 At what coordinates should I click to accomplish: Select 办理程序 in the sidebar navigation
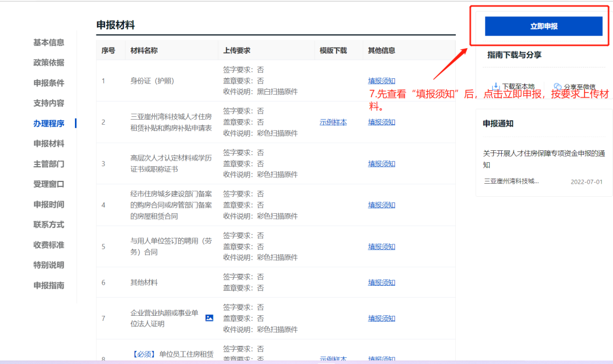click(x=49, y=123)
